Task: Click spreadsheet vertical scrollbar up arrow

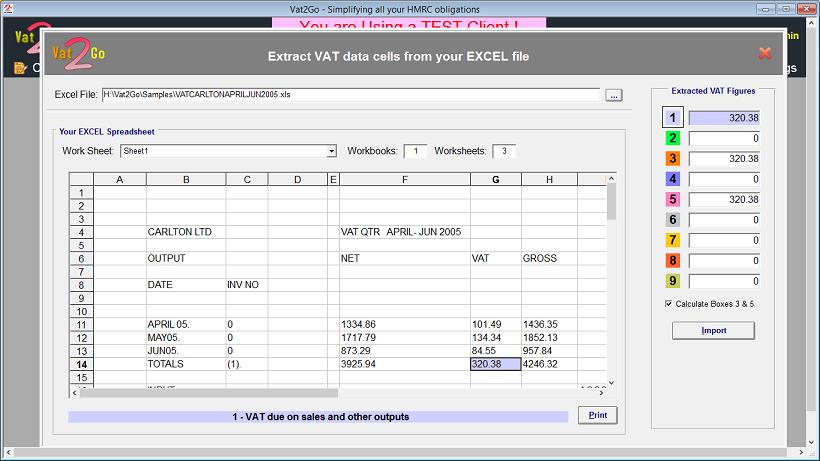Action: pyautogui.click(x=611, y=179)
